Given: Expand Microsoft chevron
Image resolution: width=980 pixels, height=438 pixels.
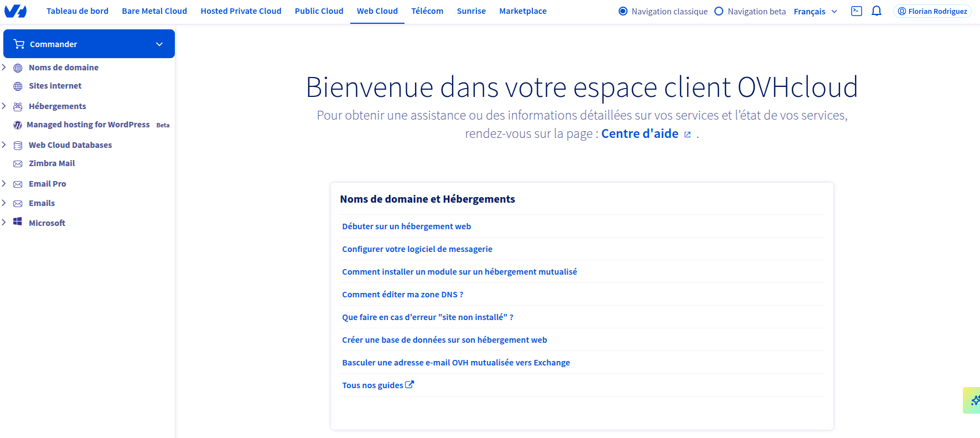Looking at the screenshot, I should click(x=4, y=222).
